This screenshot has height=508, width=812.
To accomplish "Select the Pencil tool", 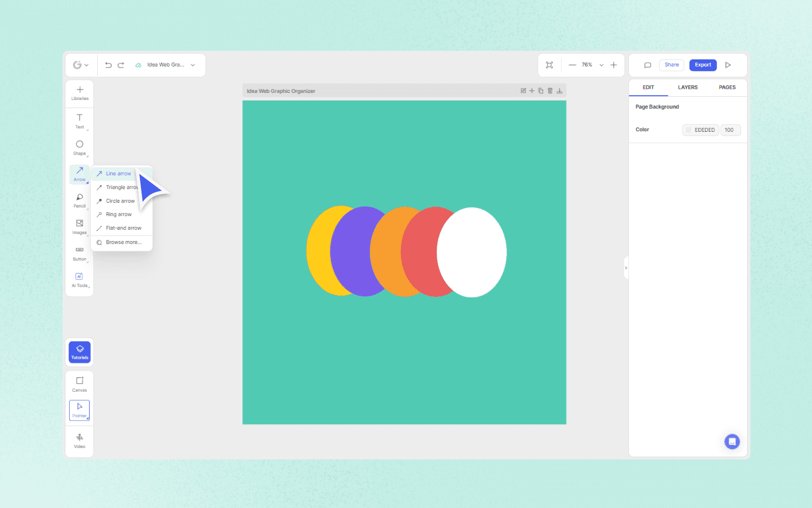I will [x=79, y=200].
